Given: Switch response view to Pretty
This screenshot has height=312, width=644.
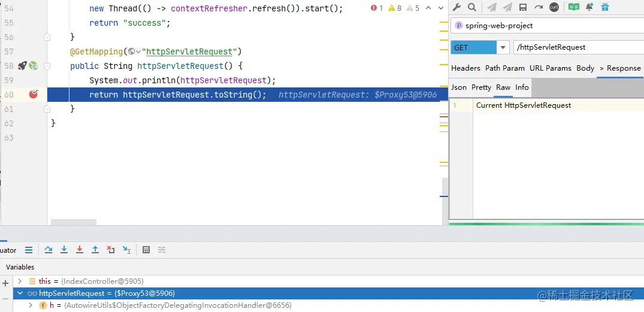Looking at the screenshot, I should [x=482, y=87].
